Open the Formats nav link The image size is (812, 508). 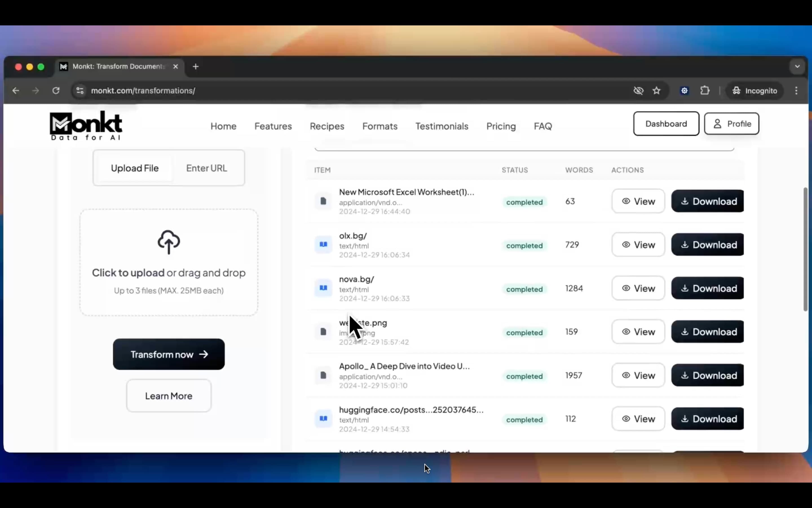point(380,126)
